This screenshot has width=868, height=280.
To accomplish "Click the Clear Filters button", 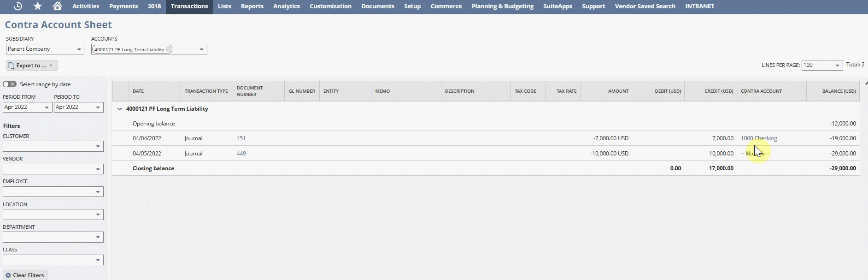I will pyautogui.click(x=25, y=275).
